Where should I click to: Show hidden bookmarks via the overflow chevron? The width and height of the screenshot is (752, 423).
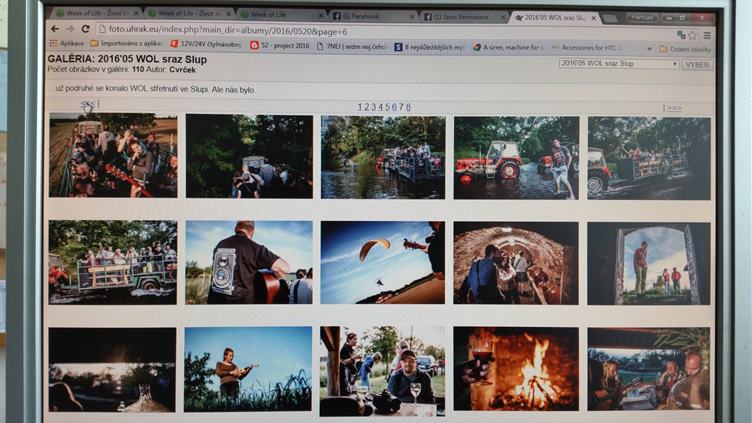click(x=649, y=49)
